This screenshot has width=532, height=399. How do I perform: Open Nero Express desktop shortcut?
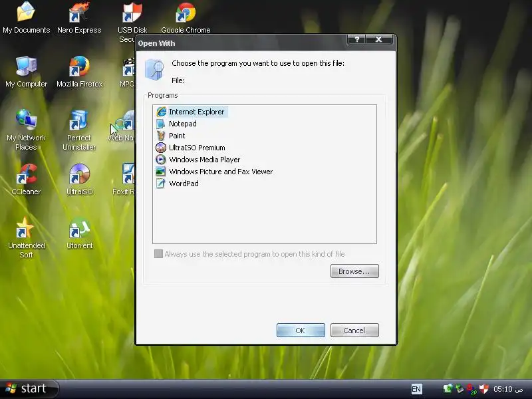[79, 18]
